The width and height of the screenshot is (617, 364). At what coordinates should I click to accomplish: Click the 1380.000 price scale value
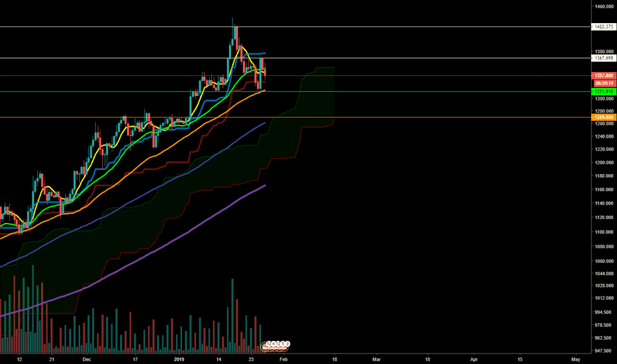(604, 51)
